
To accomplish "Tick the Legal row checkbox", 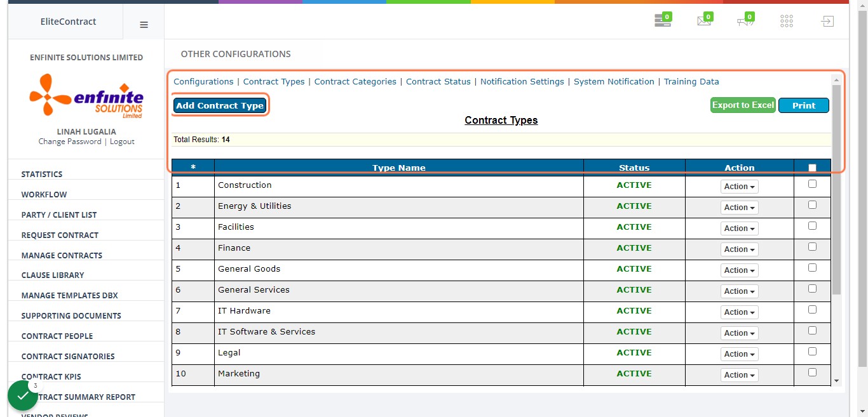I will click(812, 352).
